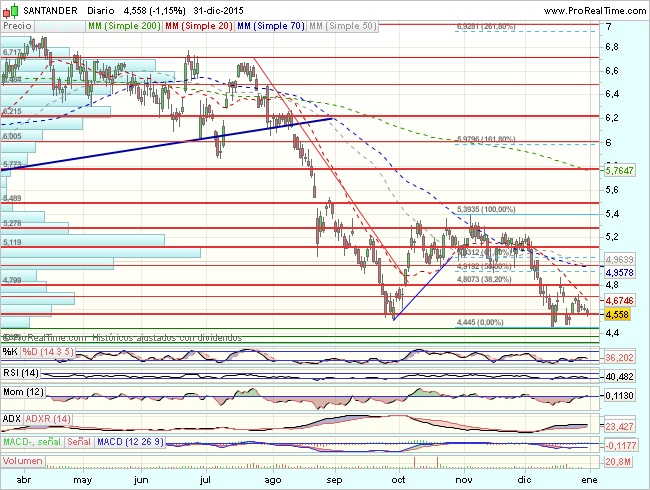Screen dimensions: 650x490
Task: Click the green 5,7647 price tag
Action: click(x=619, y=170)
